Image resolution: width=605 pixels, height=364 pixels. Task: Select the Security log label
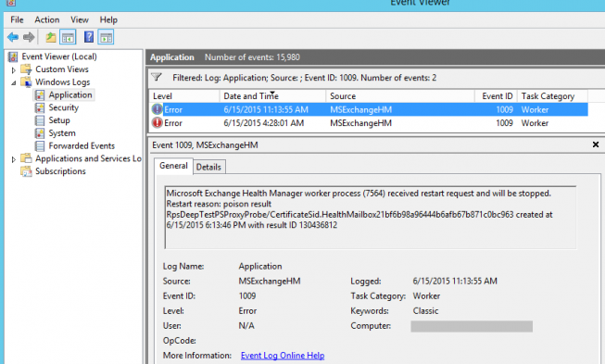64,107
